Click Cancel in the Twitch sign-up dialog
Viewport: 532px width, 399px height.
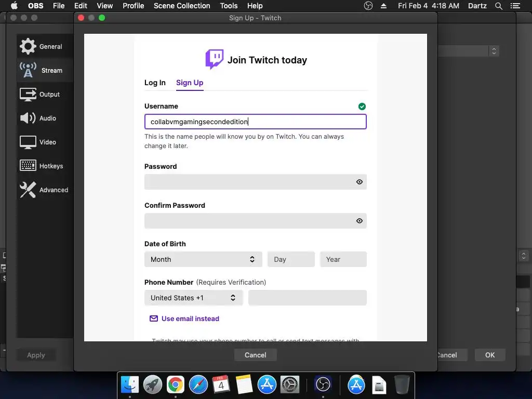point(256,355)
